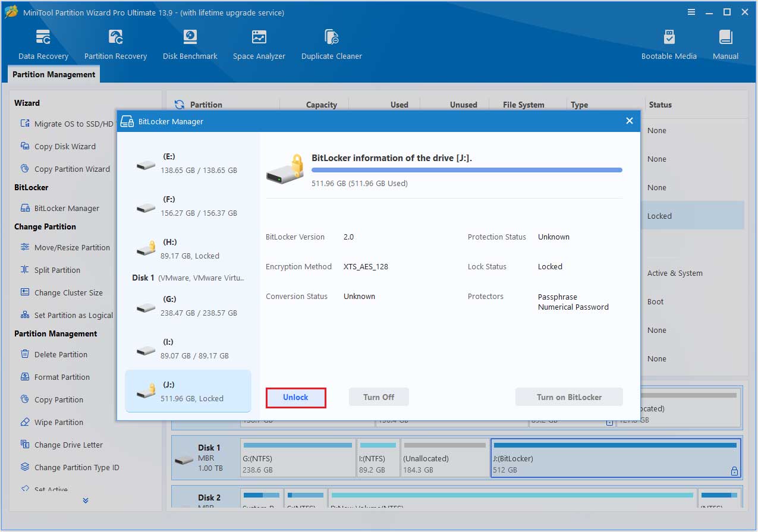Click the J: drive usage progress bar
This screenshot has height=532, width=758.
point(467,170)
